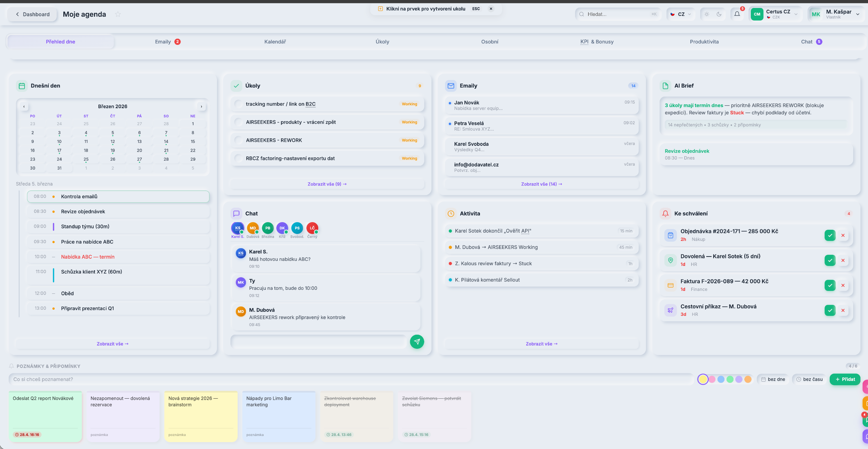
Task: Select the green note color swatch
Action: tap(730, 379)
